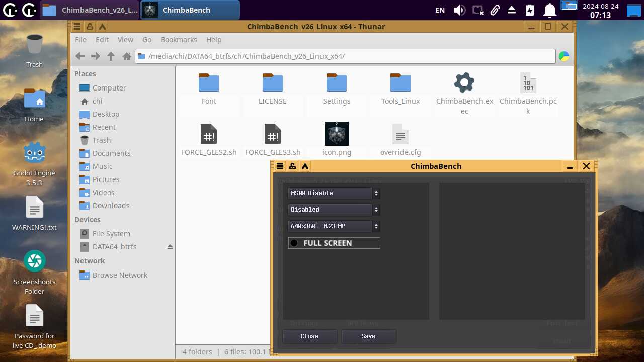Toggle the FULL SCREEN option in ChimbaBench

click(334, 243)
